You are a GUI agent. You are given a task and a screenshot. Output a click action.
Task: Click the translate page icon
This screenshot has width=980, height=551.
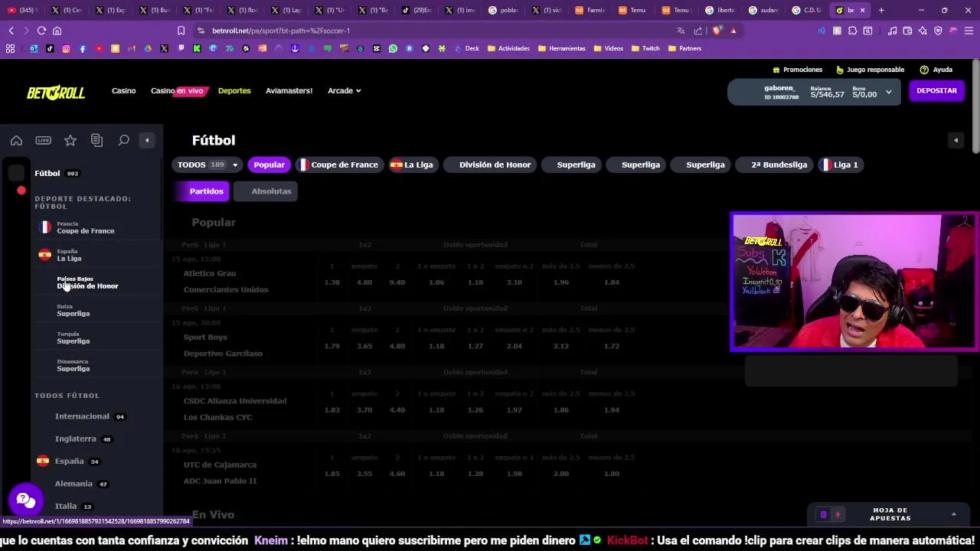click(681, 31)
